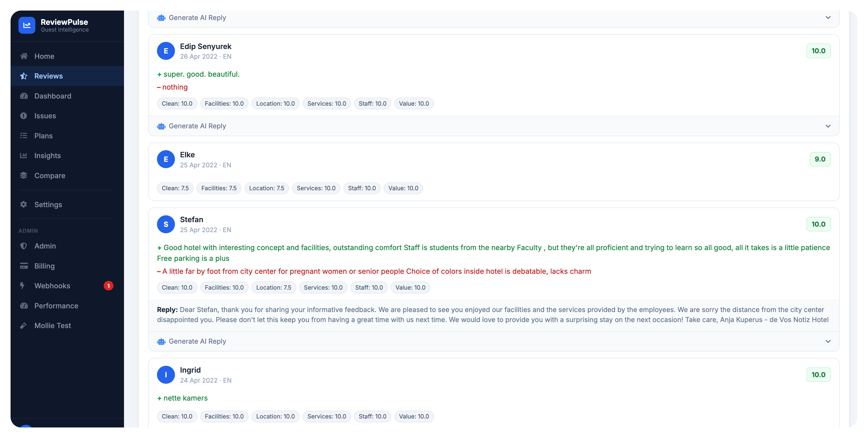Click Stefan's Location: 7.5 chip
The width and height of the screenshot is (868, 438).
(x=274, y=288)
